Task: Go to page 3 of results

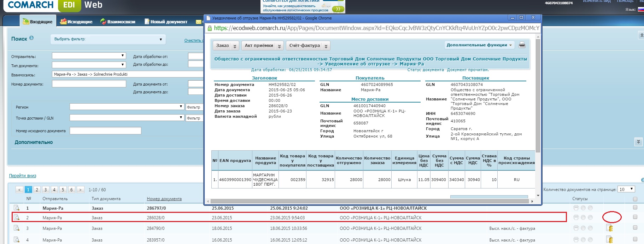Action: 45,190
